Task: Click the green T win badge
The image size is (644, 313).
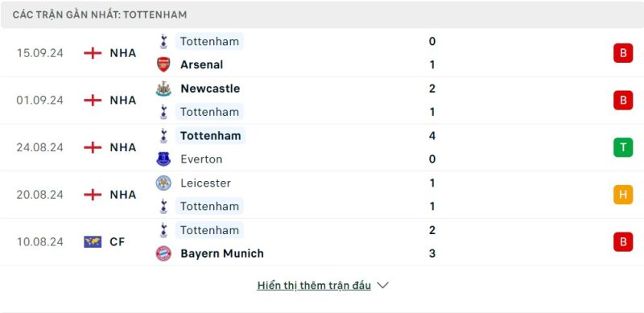Action: point(623,147)
